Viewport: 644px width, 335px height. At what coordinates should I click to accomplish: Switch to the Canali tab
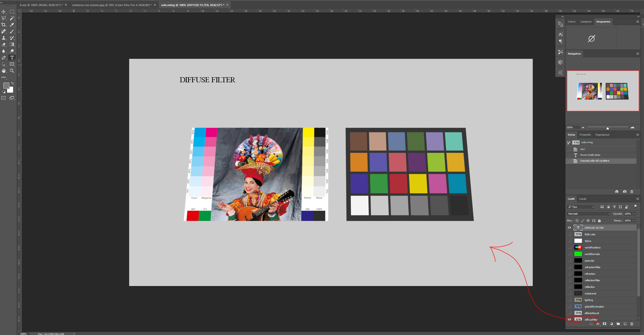[x=582, y=199]
